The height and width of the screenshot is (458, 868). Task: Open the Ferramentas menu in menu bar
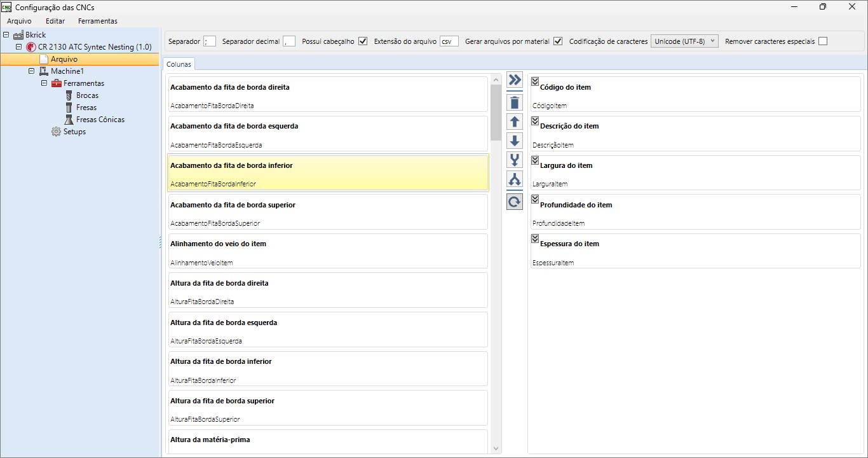pyautogui.click(x=98, y=21)
